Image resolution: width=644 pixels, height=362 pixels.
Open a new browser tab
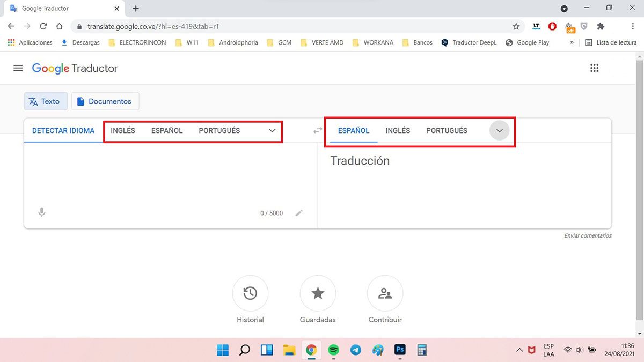click(x=136, y=9)
